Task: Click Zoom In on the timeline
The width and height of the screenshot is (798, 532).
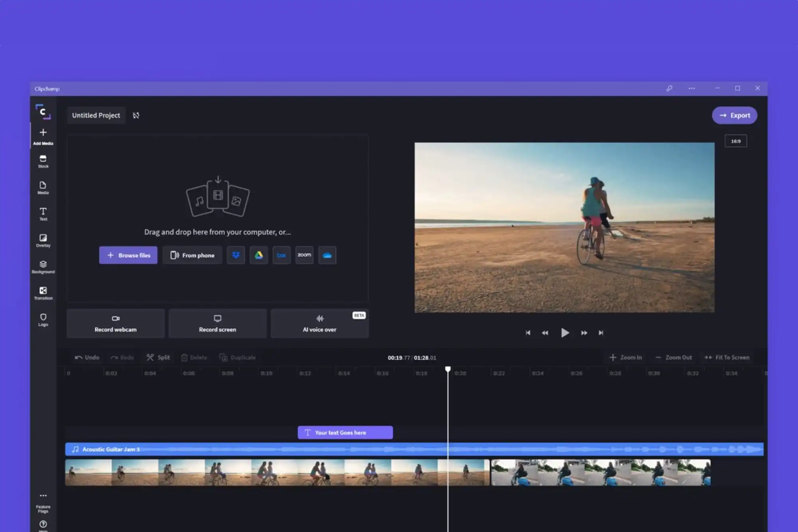Action: (626, 357)
